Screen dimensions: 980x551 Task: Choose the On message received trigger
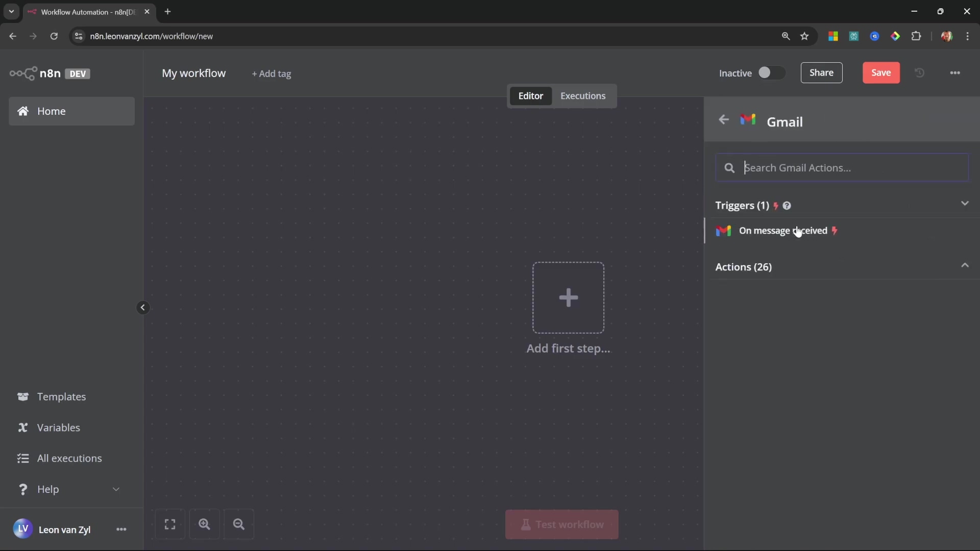782,231
